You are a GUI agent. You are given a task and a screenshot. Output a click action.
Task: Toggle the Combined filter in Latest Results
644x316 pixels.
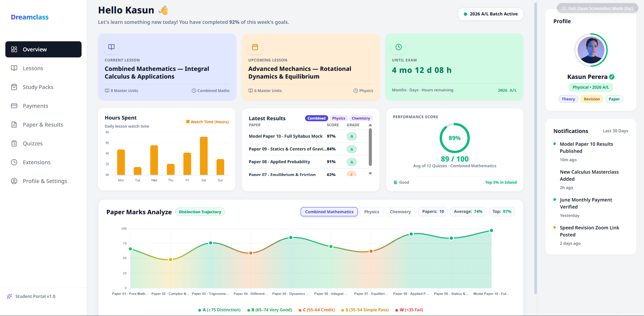316,118
